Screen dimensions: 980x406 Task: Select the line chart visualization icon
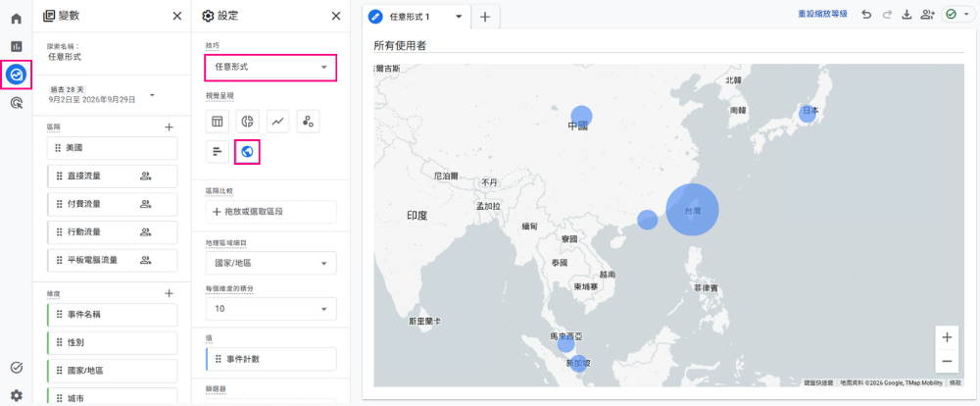(277, 122)
